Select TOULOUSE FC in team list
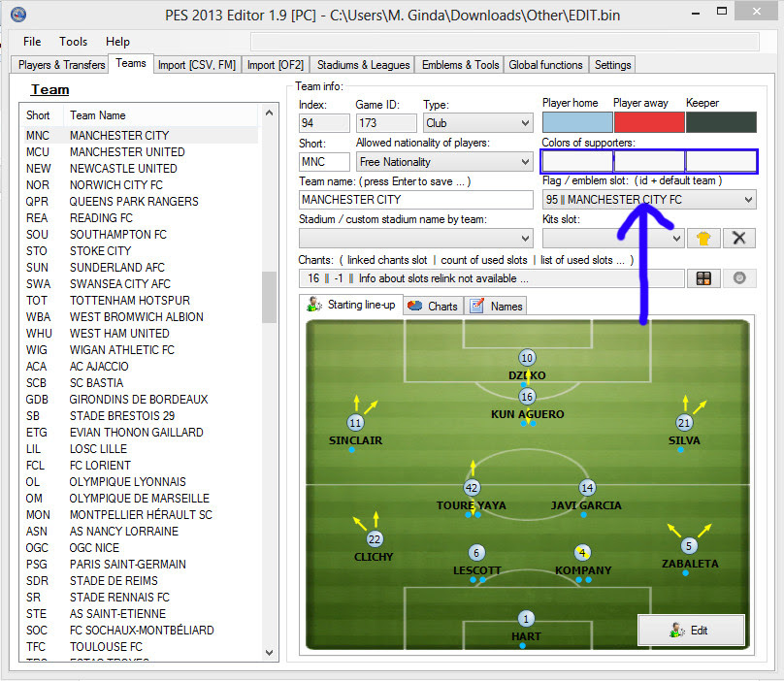The width and height of the screenshot is (784, 681). [142, 647]
